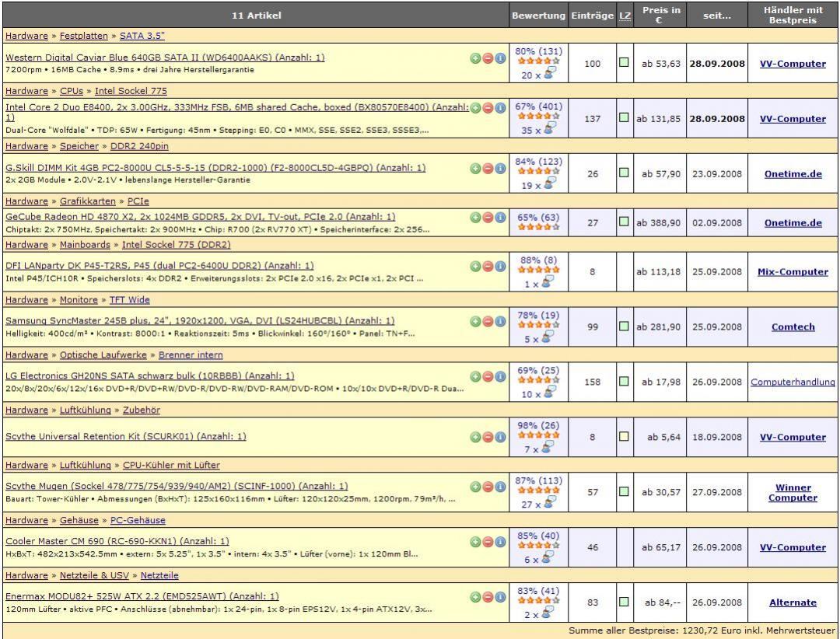Tick LZ checkbox for LG Electronics GH20NS
The image size is (840, 639).
tap(624, 381)
